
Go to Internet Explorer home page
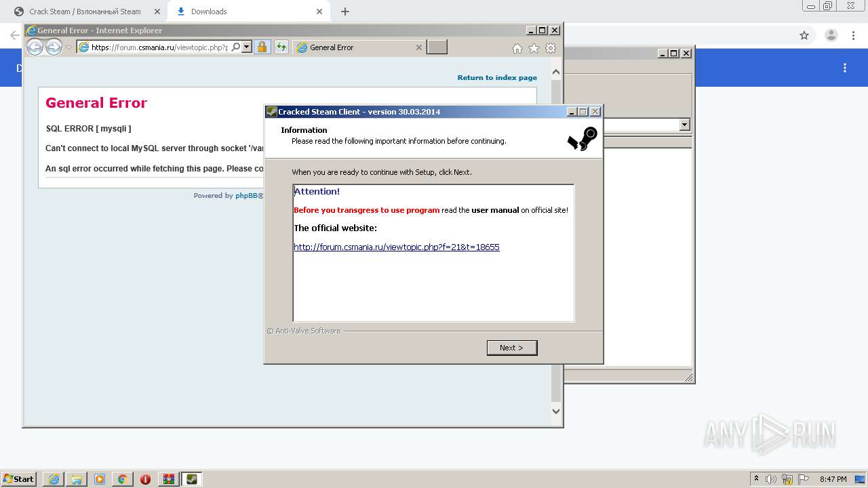coord(517,48)
